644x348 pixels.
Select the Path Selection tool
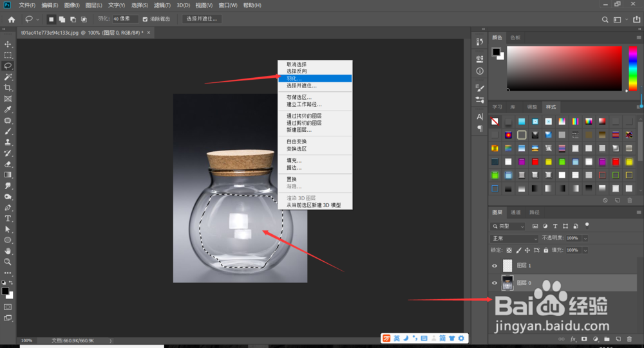(x=8, y=230)
